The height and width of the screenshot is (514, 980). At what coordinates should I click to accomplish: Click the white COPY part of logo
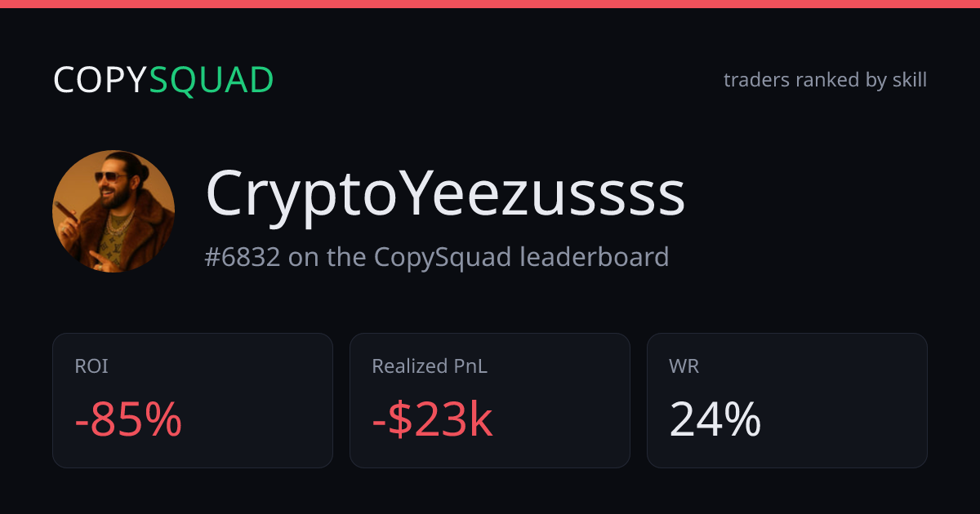coord(100,80)
